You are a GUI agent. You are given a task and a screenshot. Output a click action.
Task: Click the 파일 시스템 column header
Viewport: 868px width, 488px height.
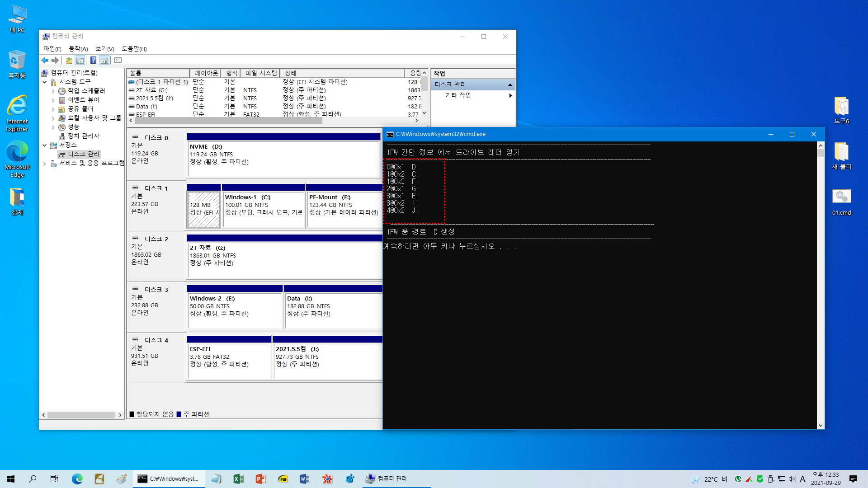point(260,73)
